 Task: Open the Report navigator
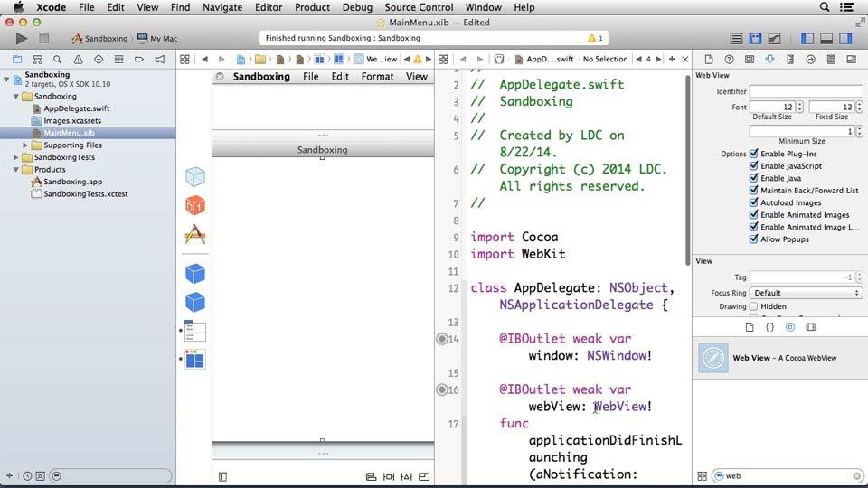pos(159,60)
